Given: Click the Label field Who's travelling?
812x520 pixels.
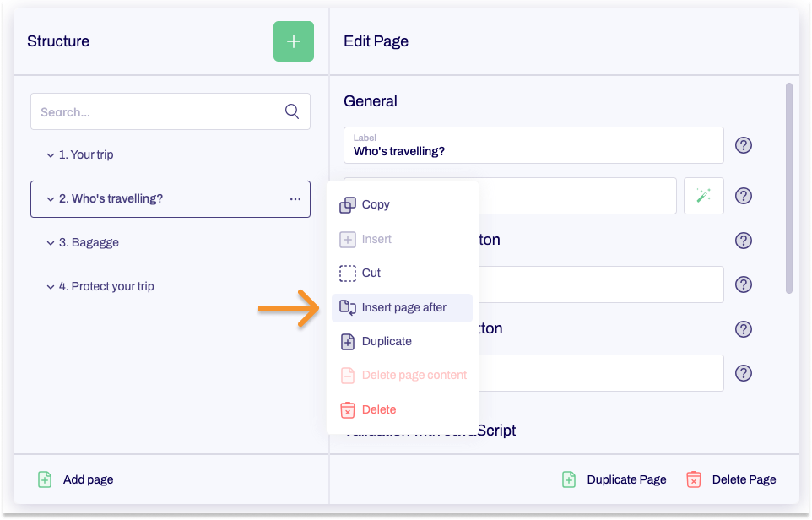Looking at the screenshot, I should point(533,145).
